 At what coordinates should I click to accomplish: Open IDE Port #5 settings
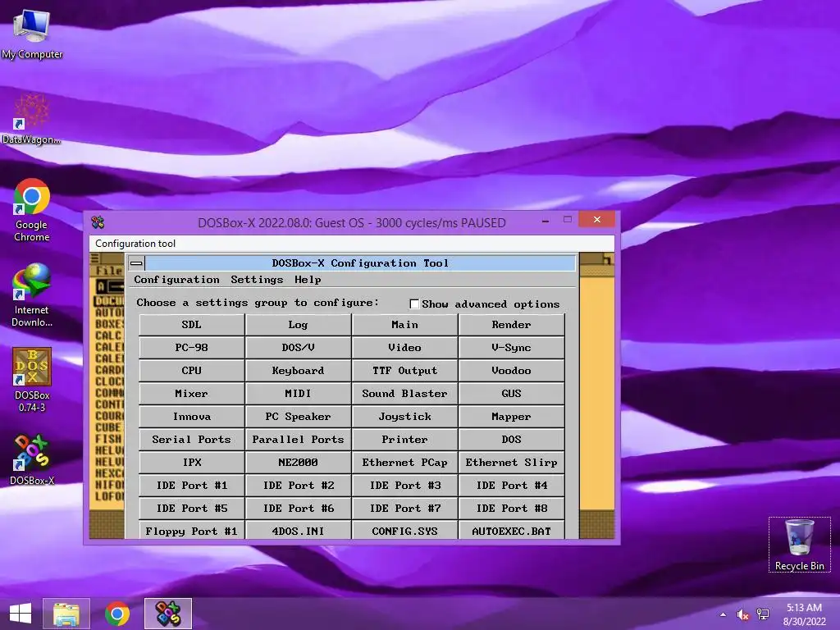(191, 509)
